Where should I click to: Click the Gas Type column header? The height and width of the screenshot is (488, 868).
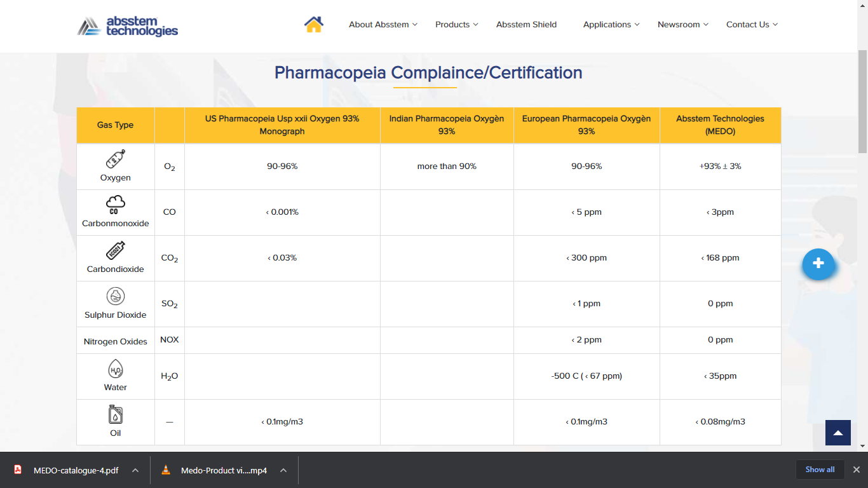[x=115, y=125]
